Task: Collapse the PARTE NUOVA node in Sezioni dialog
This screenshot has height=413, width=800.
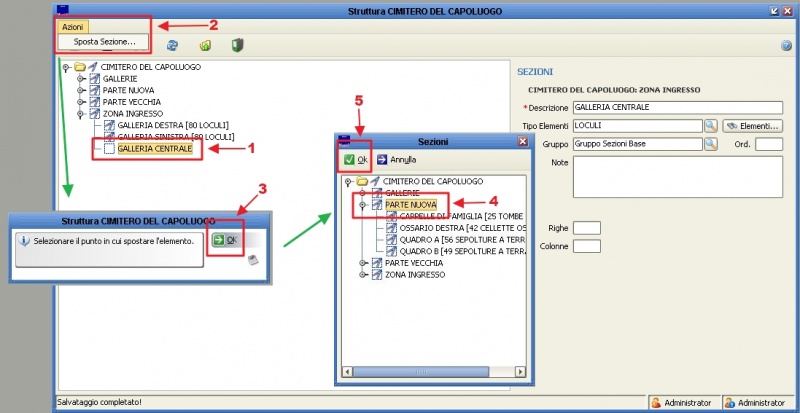Action: coord(363,205)
